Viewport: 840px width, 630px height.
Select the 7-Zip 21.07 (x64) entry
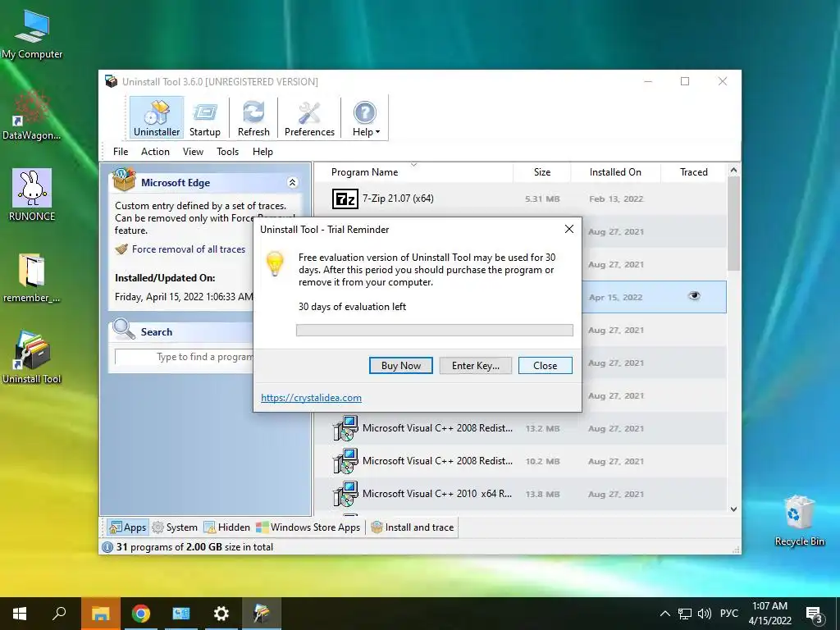point(520,199)
